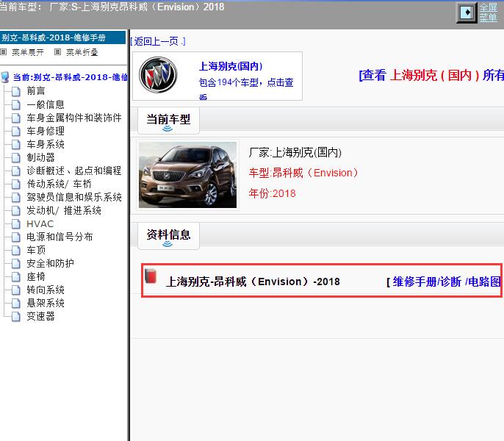Click page icon beside 车顶
The image size is (504, 441).
tap(16, 250)
